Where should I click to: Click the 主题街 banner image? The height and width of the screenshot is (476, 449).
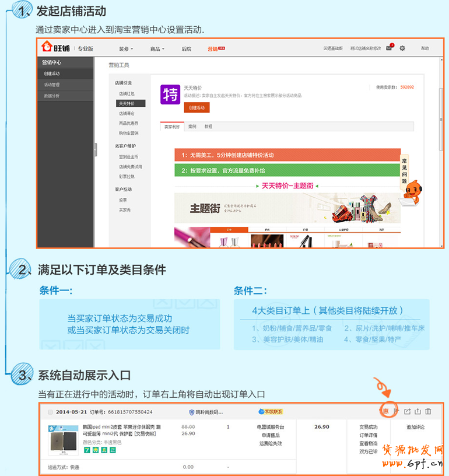287,208
